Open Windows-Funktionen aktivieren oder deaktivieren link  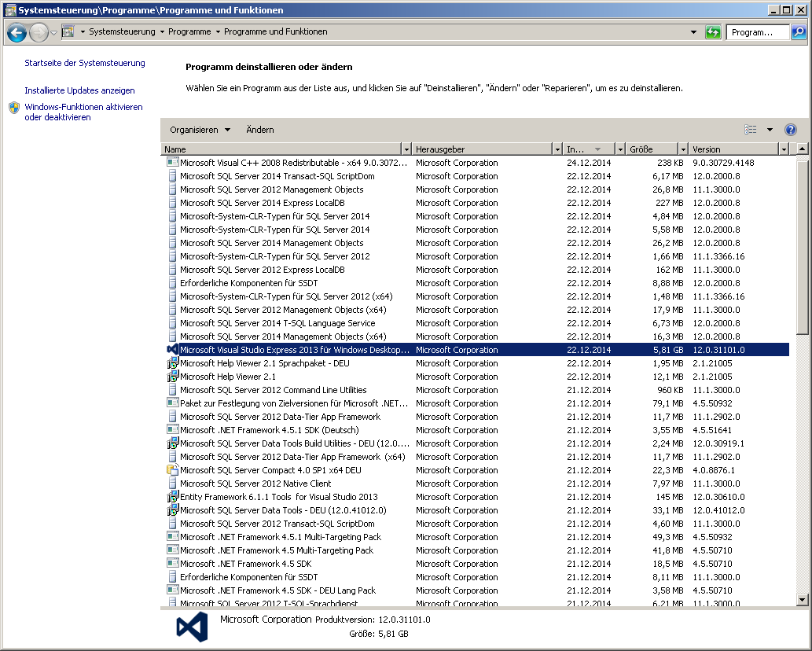point(83,112)
